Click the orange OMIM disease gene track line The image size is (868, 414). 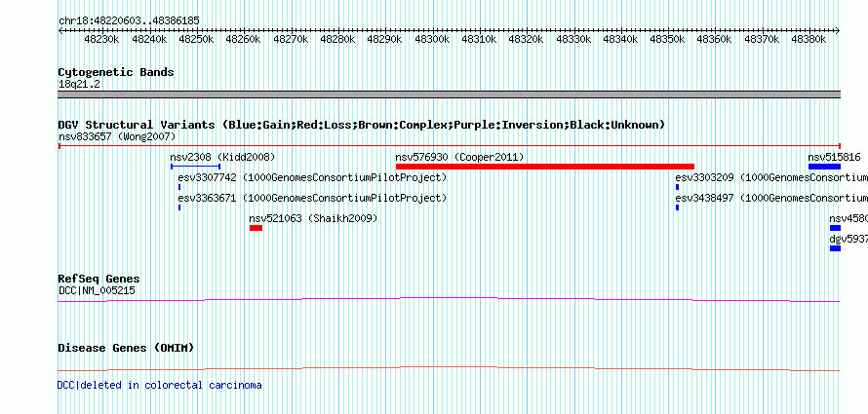[449, 368]
